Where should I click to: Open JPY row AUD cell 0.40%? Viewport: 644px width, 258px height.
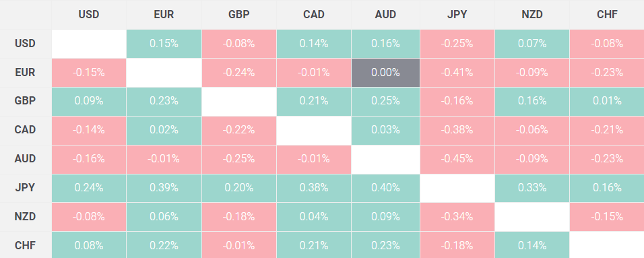coord(386,188)
